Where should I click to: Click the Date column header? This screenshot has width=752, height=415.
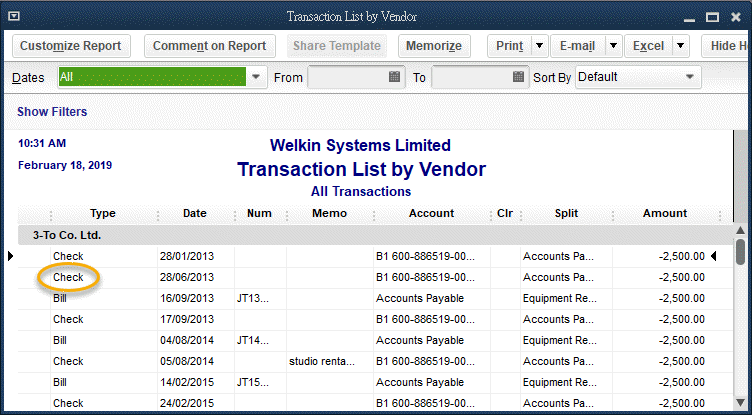[195, 213]
